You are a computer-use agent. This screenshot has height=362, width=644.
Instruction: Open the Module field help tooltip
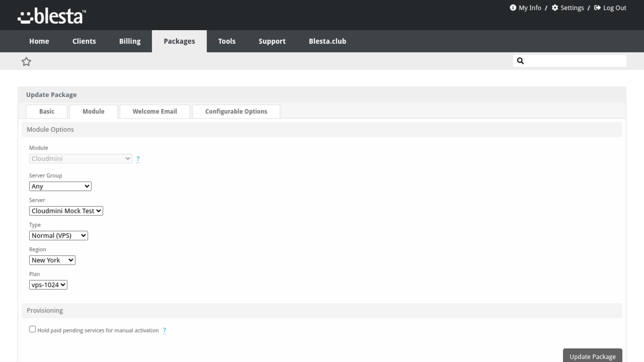[138, 159]
